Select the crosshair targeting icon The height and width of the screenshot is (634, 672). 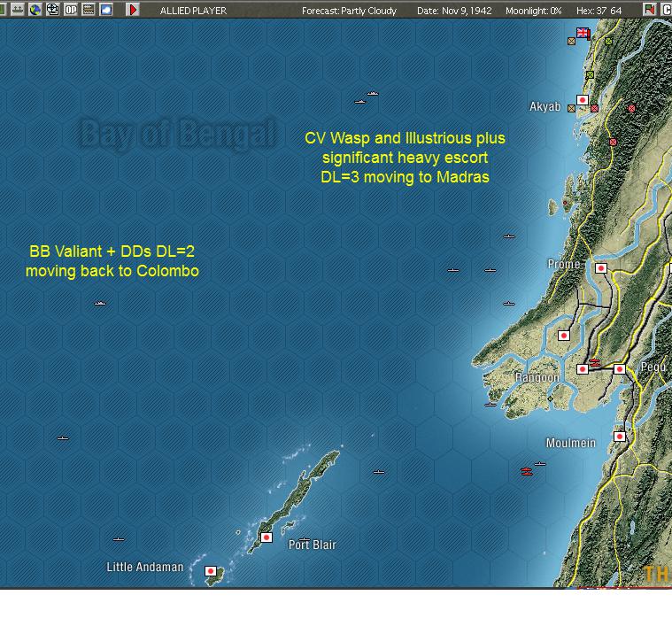53,10
